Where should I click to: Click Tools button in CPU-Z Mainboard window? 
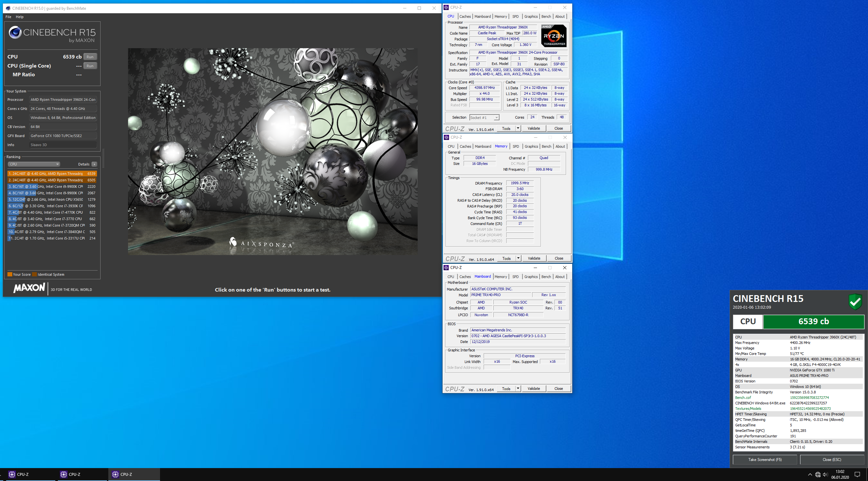506,389
